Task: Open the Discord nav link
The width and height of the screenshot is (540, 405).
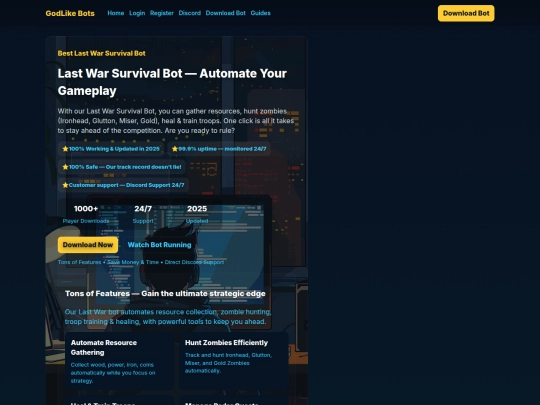Action: click(x=190, y=13)
